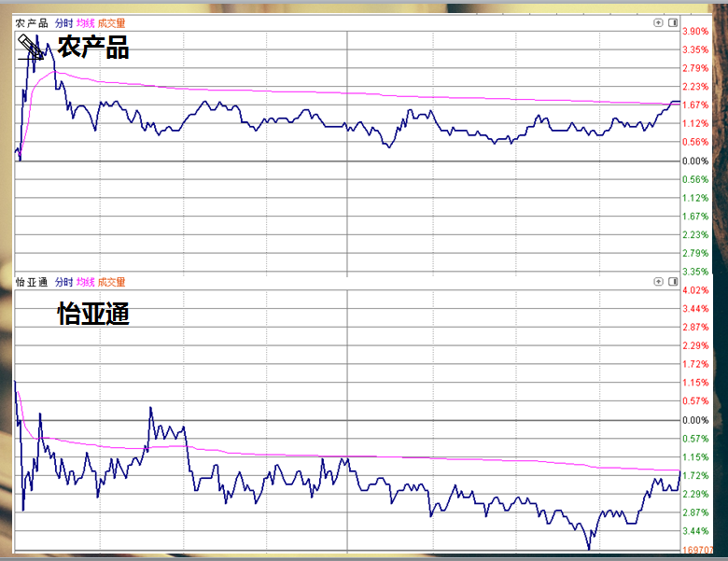Click the up-arrow icon in 怡亚通 panel header

658,281
